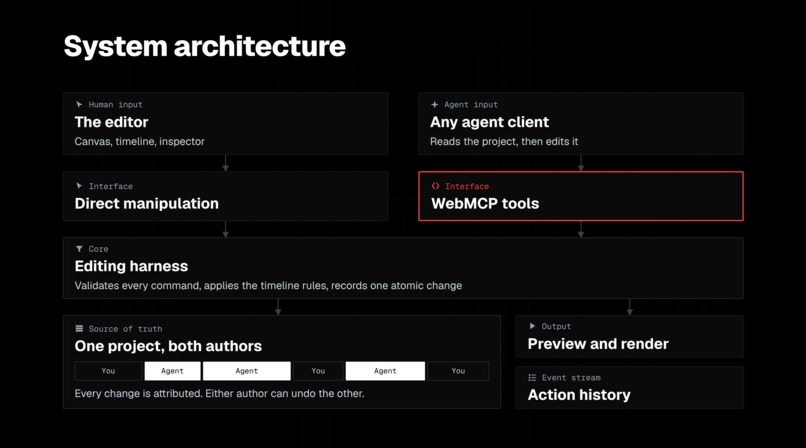Click the red Interface label
Viewport: 806px width, 448px height.
pyautogui.click(x=467, y=186)
